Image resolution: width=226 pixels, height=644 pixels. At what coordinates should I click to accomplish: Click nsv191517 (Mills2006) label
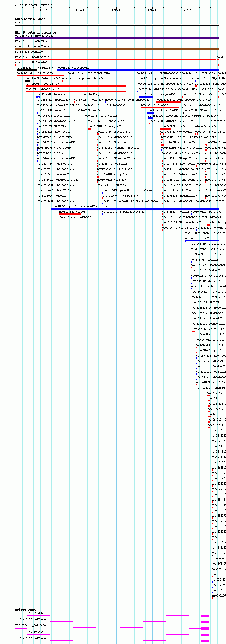178,185
